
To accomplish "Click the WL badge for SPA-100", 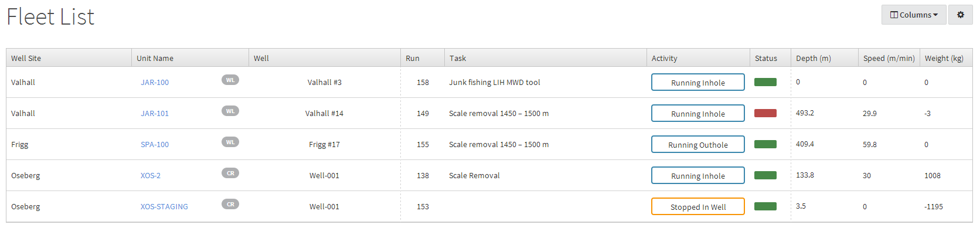I will [230, 142].
